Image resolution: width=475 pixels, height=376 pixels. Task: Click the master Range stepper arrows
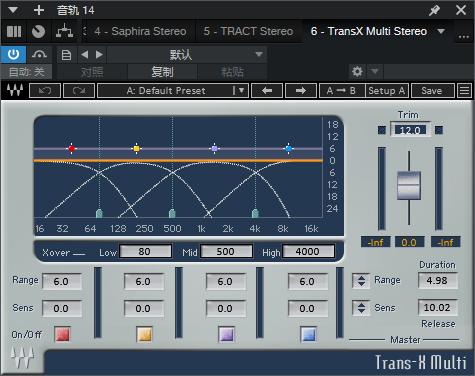click(361, 281)
